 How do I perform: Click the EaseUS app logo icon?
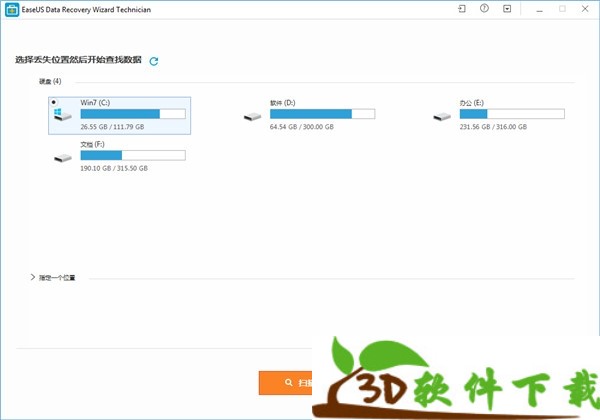tap(12, 10)
